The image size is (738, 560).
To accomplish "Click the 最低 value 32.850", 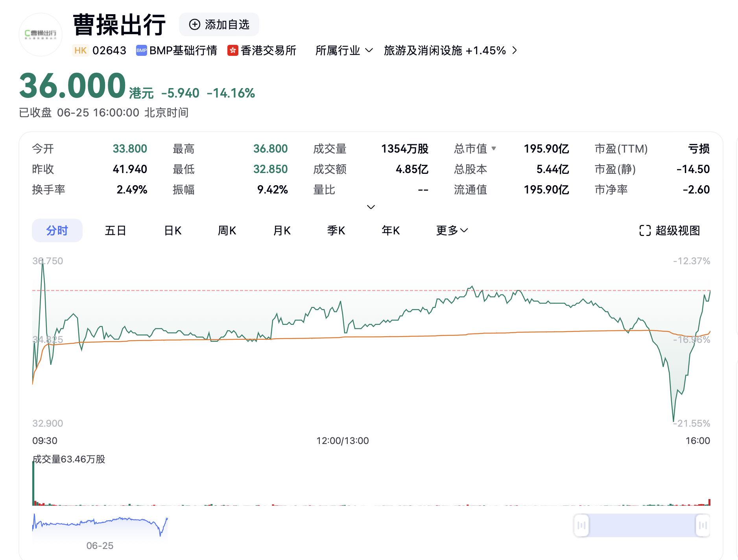I will [x=271, y=169].
